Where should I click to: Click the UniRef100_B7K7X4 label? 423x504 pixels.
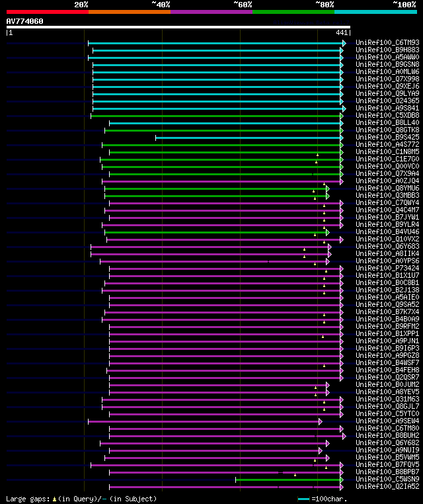[387, 312]
